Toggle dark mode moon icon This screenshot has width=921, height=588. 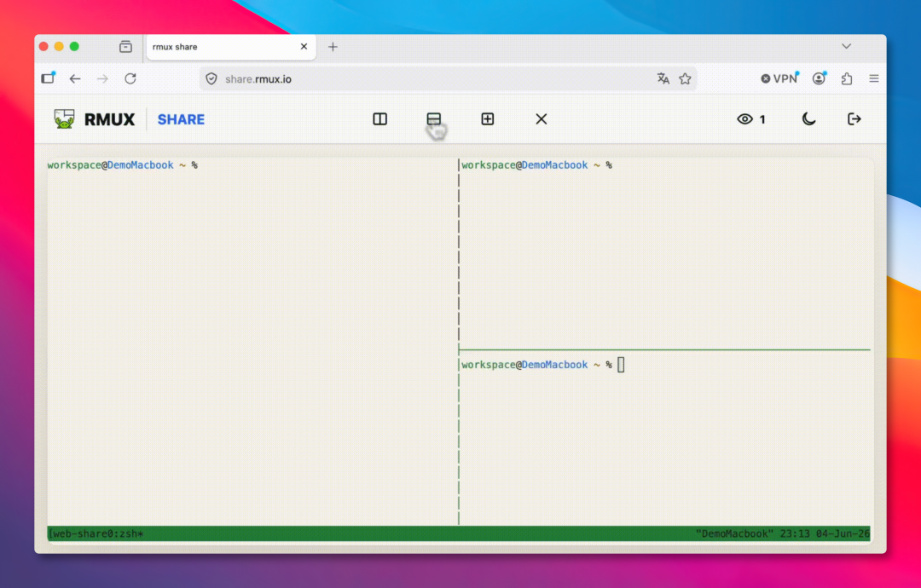coord(808,119)
